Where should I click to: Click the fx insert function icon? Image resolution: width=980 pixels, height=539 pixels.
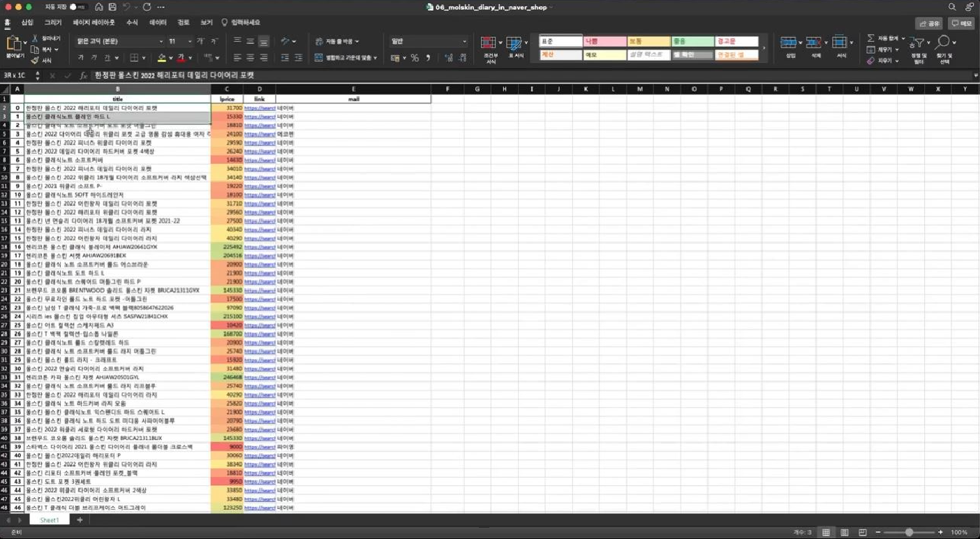coord(84,75)
